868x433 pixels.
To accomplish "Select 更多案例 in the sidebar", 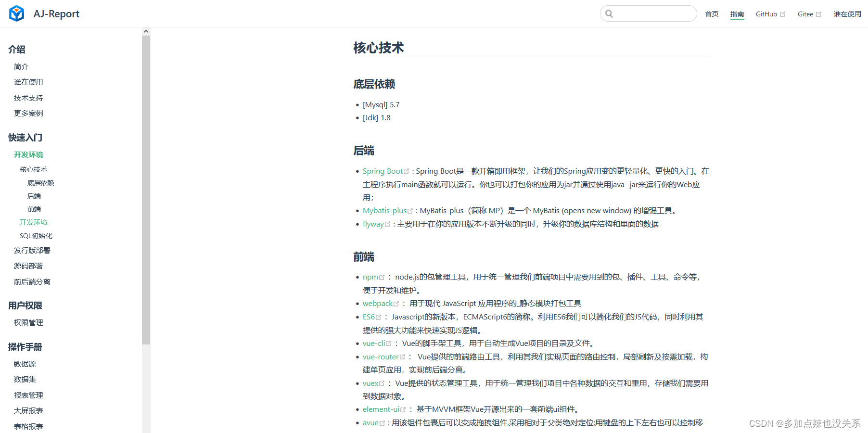I will pyautogui.click(x=28, y=114).
